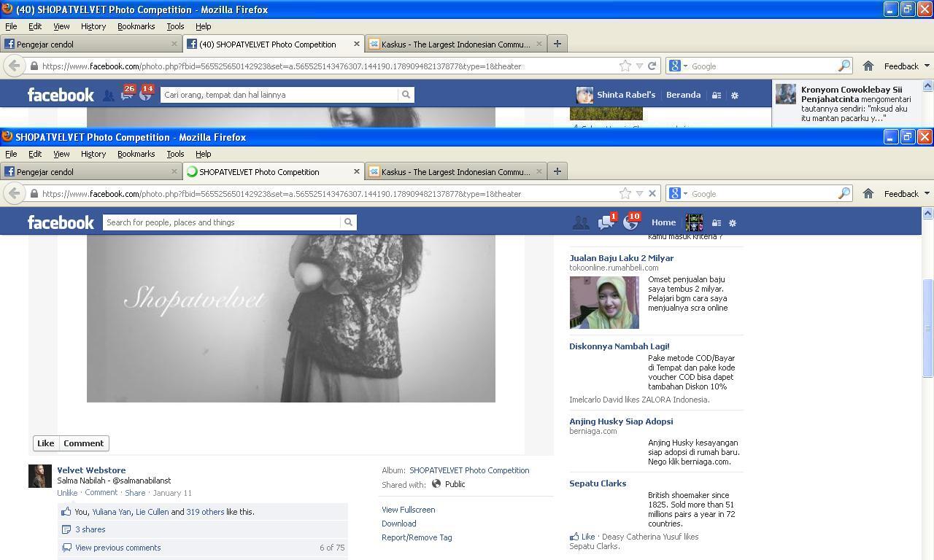
Task: Click Home link in Facebook bar
Action: [x=663, y=222]
